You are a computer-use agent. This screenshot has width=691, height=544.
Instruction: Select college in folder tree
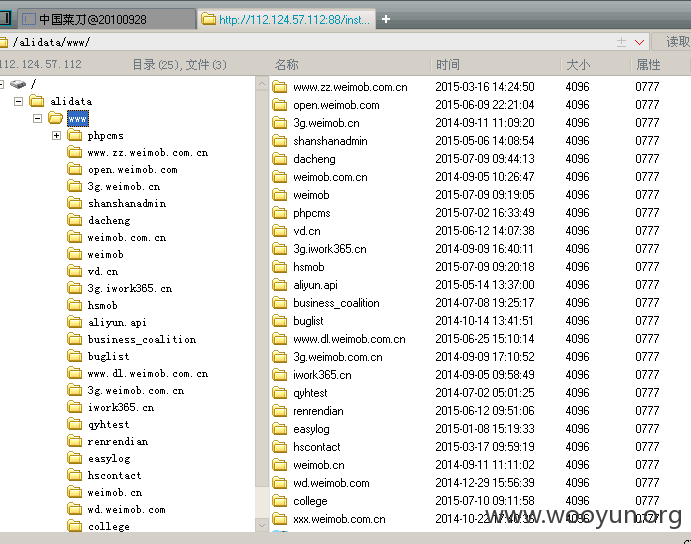point(109,526)
